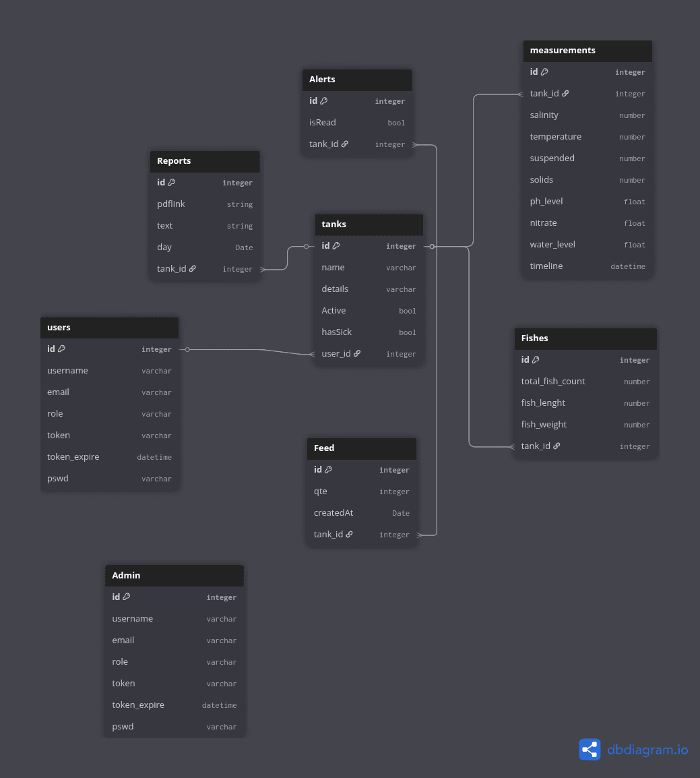
Task: Click the primary key icon in Alerts id
Action: click(x=324, y=100)
